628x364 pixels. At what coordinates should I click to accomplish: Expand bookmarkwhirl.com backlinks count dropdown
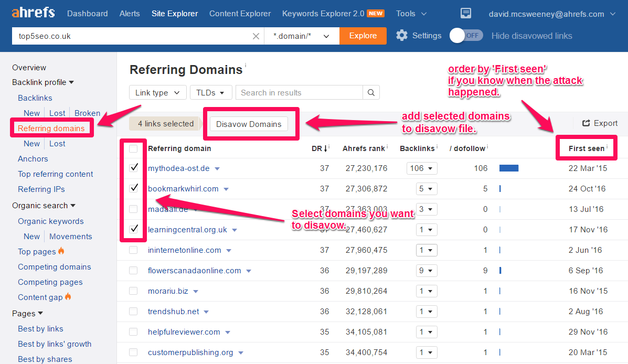click(x=426, y=189)
